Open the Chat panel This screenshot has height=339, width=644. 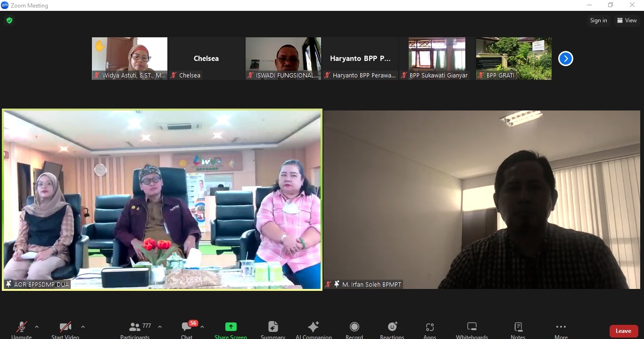tap(187, 329)
